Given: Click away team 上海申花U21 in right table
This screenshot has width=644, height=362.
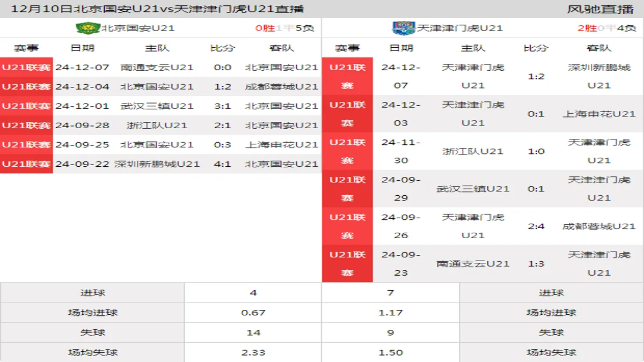Looking at the screenshot, I should coord(599,114).
